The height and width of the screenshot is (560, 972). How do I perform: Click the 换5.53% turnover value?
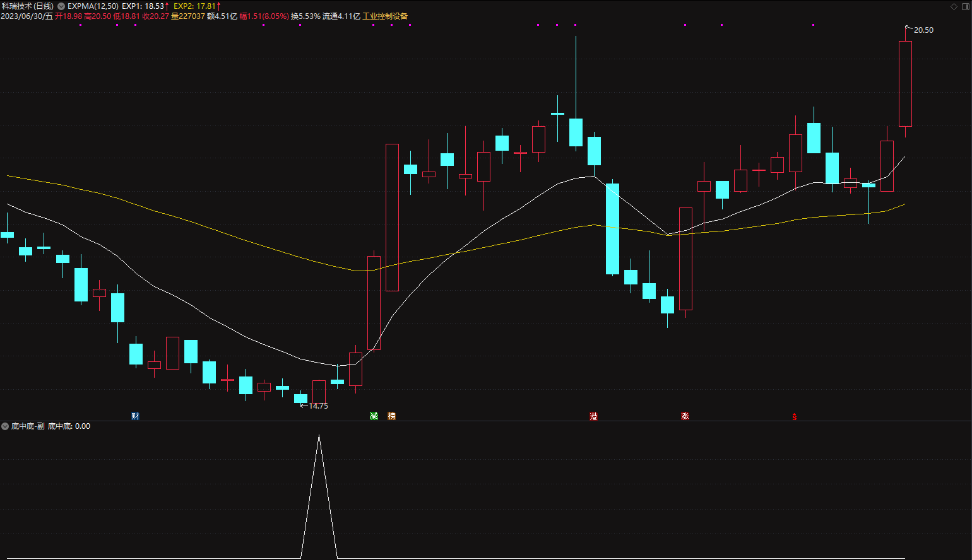point(305,16)
